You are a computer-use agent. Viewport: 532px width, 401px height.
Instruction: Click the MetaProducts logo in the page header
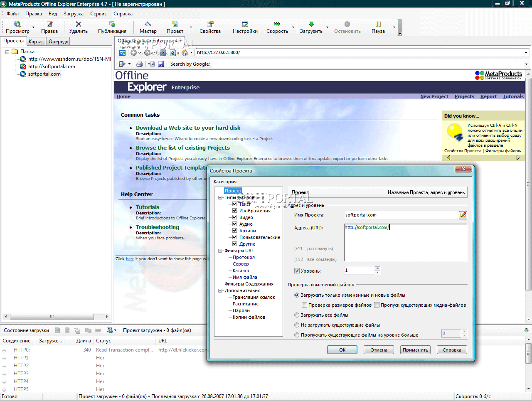point(498,75)
